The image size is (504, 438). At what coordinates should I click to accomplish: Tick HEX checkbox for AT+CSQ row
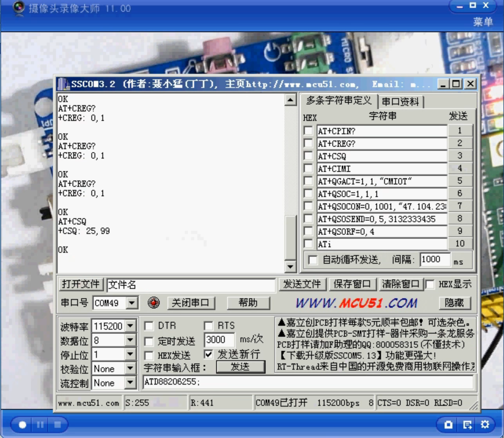click(308, 156)
